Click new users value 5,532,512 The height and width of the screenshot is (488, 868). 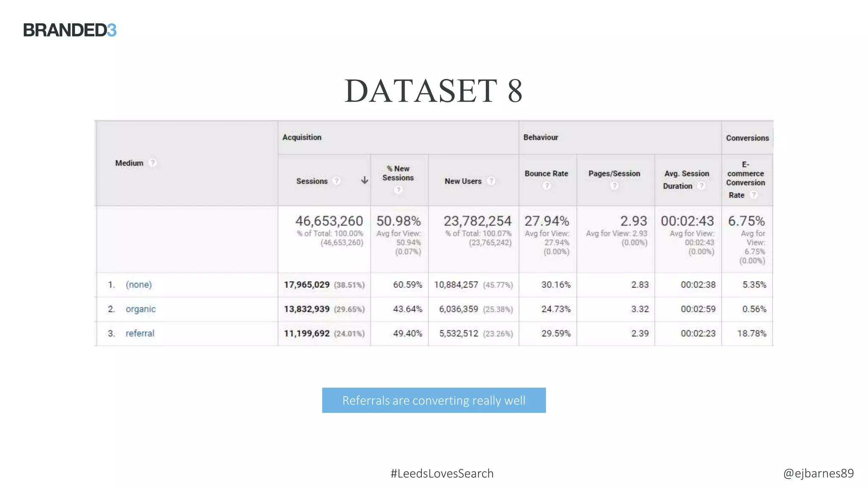[458, 333]
